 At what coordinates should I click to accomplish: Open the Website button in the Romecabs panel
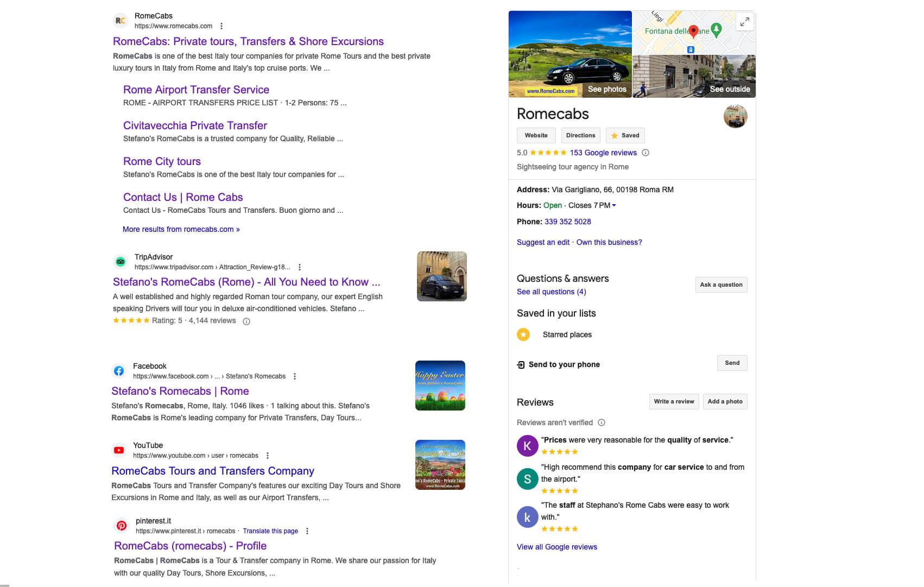(536, 135)
